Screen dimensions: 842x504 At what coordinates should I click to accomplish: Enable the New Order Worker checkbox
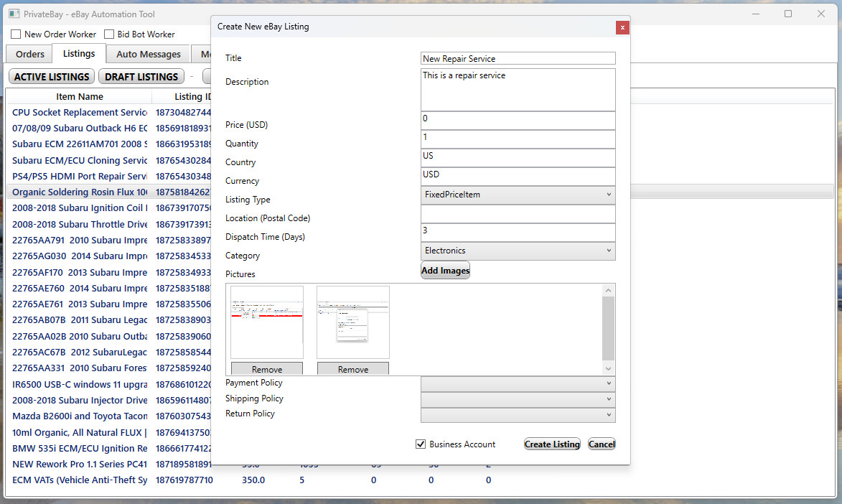16,34
